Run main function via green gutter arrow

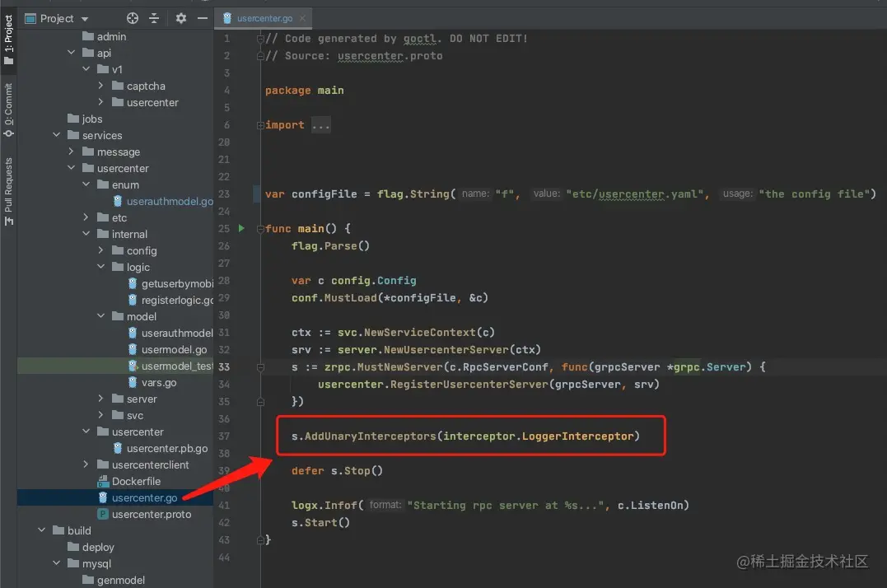pyautogui.click(x=241, y=228)
